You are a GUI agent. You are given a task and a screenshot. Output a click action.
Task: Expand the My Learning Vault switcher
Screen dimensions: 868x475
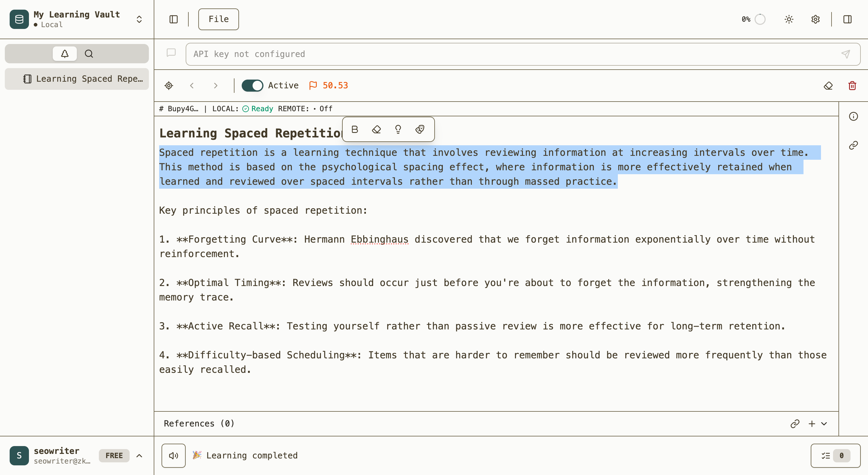coord(139,19)
